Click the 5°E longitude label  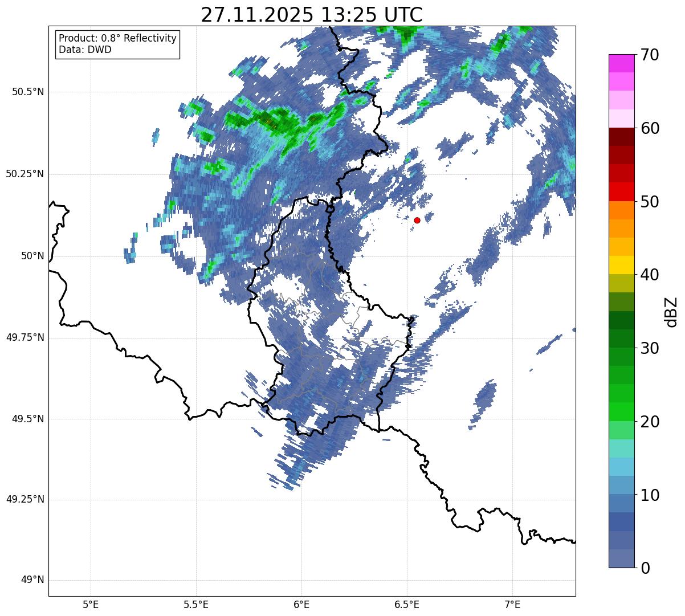tap(91, 604)
